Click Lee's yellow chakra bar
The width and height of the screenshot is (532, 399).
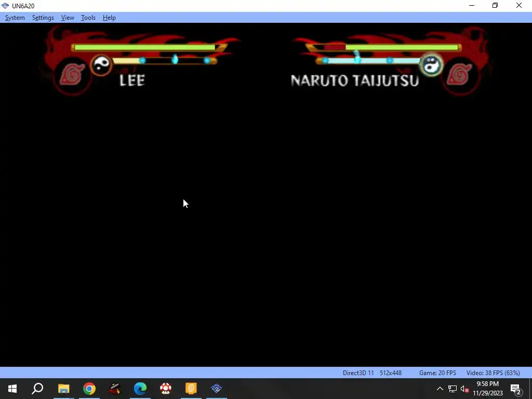[128, 60]
